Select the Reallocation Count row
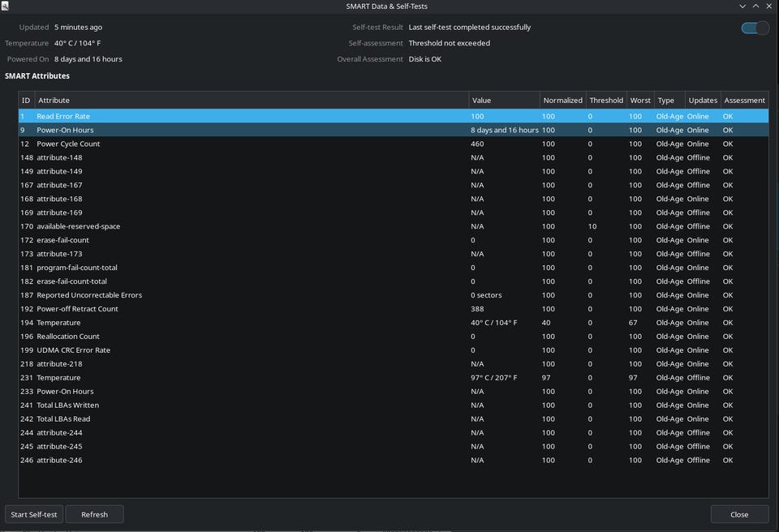This screenshot has width=779, height=532. click(394, 337)
